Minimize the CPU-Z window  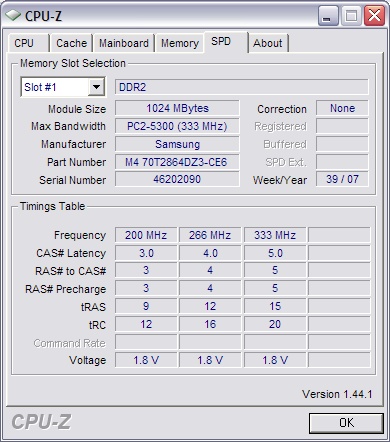click(x=328, y=16)
